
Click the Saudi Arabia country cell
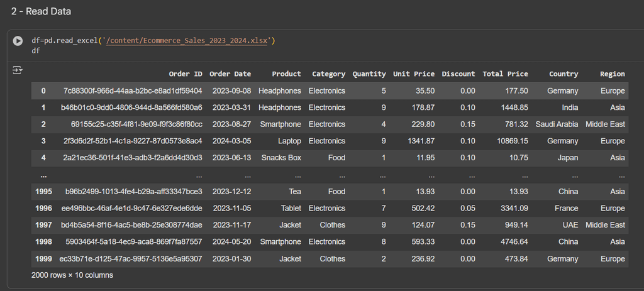tap(557, 124)
